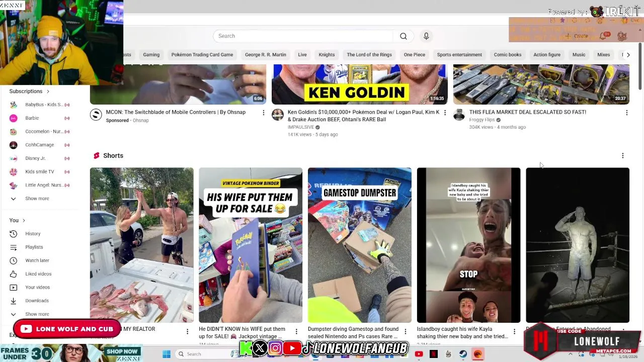This screenshot has height=362, width=644.
Task: Start voice search with microphone icon
Action: [426, 36]
